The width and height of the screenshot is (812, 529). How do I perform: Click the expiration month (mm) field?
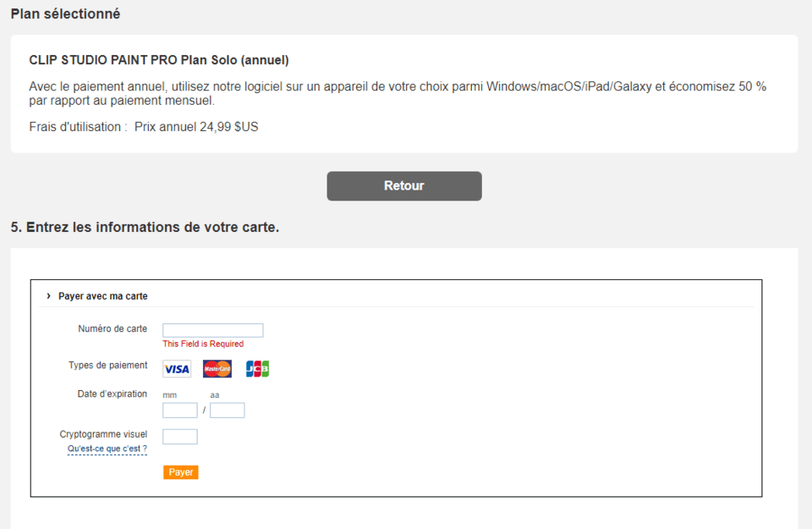pos(179,411)
